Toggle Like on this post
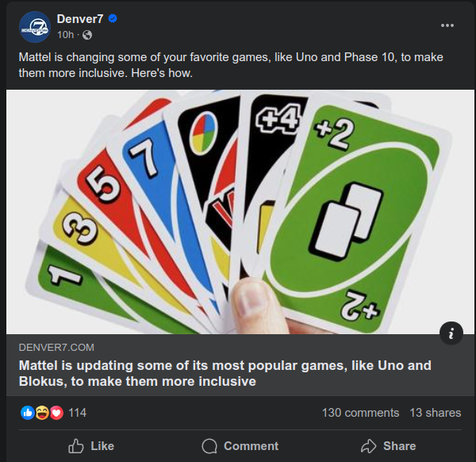This screenshot has width=476, height=462. point(91,446)
